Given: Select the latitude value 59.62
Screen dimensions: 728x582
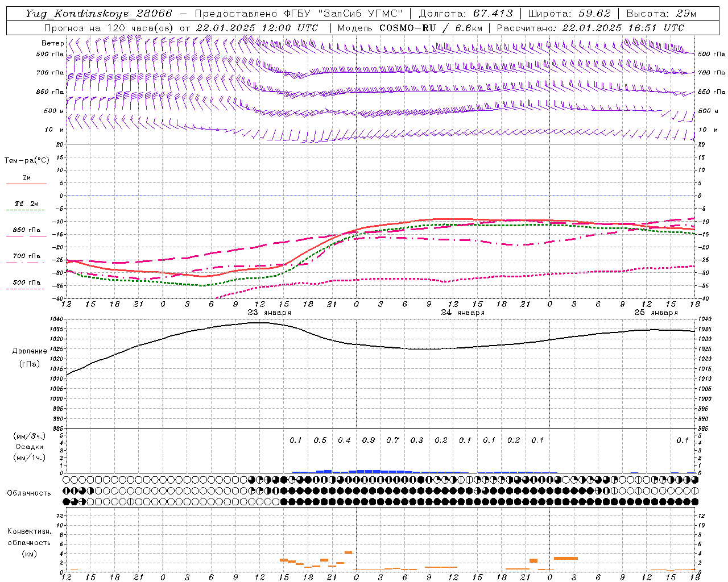Looking at the screenshot, I should (595, 14).
